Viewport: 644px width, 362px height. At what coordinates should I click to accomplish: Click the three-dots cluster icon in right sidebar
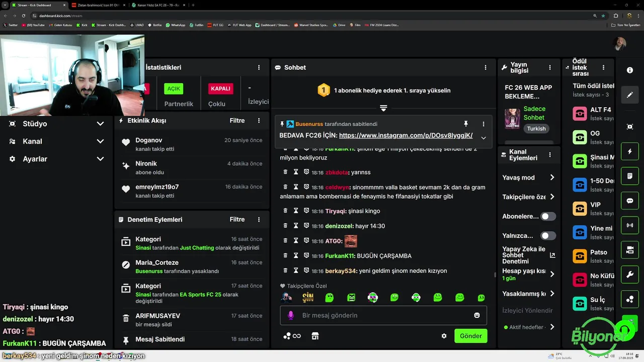coord(630,299)
